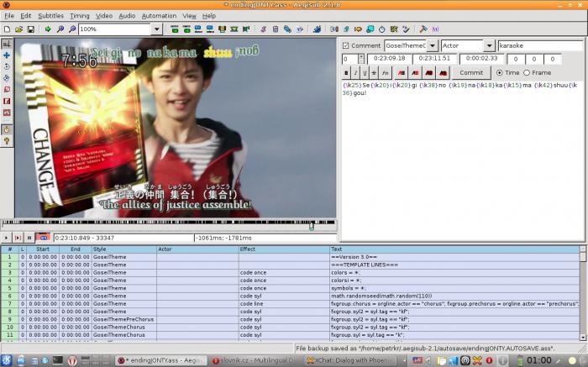The width and height of the screenshot is (588, 367).
Task: Choose secondary colour AB button
Action: pos(415,73)
